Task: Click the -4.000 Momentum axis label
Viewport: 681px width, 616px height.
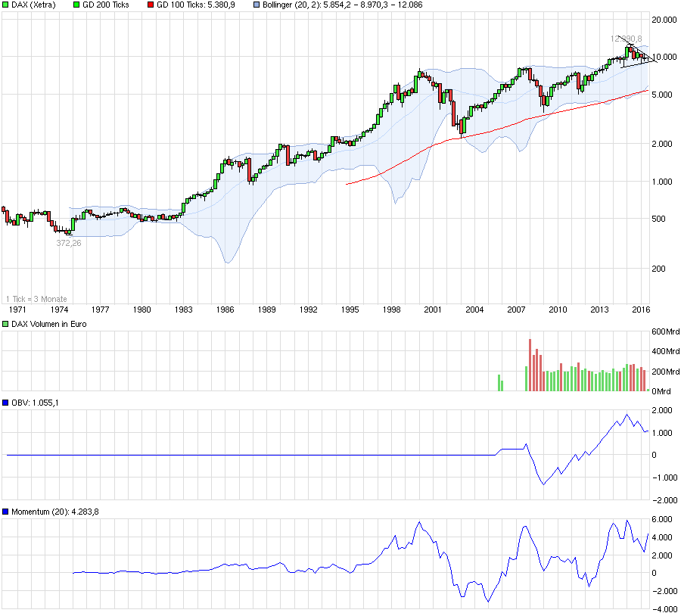Action: click(664, 609)
